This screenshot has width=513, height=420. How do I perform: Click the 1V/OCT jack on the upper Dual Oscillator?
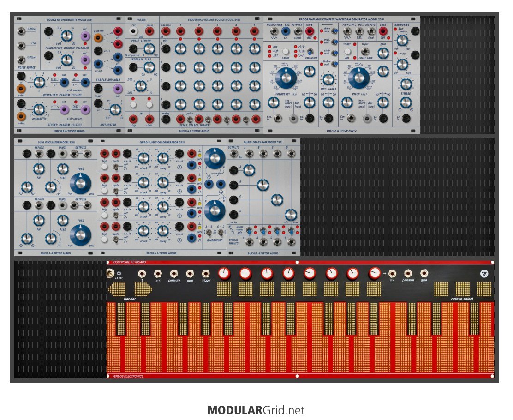pos(63,154)
